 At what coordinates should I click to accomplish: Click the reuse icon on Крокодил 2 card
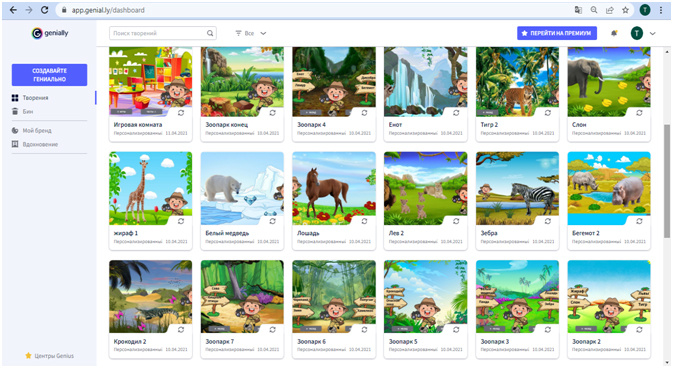181,329
